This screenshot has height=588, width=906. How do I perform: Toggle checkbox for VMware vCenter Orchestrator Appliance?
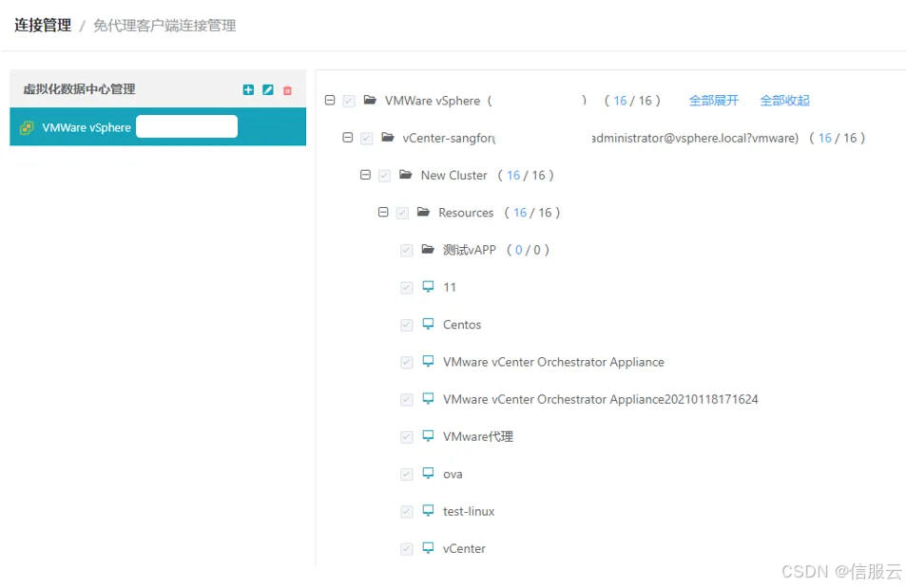point(406,363)
